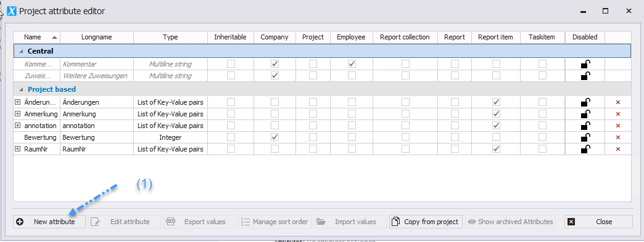Toggle Report item checkbox for Änderungen
644x242 pixels.
click(x=496, y=102)
